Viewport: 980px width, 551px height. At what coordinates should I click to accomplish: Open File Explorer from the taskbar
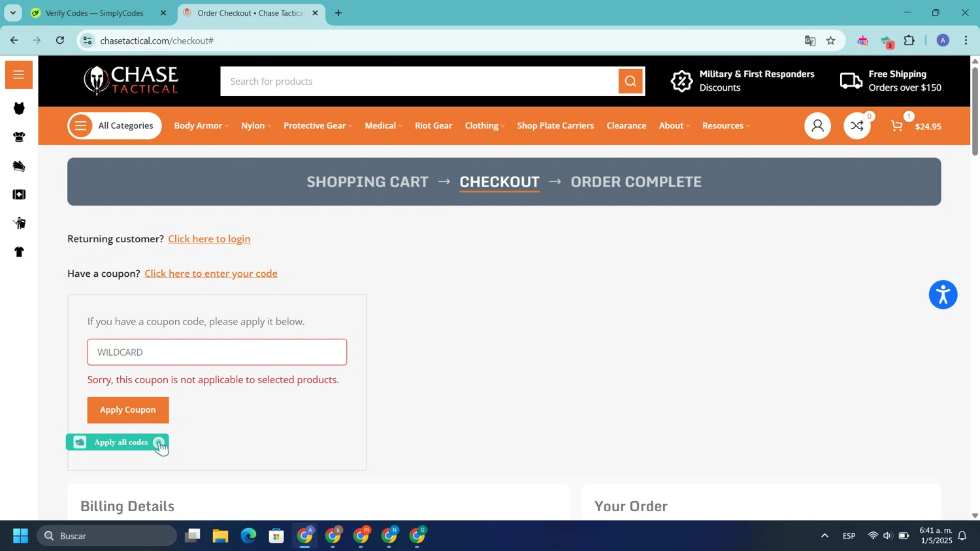(220, 537)
